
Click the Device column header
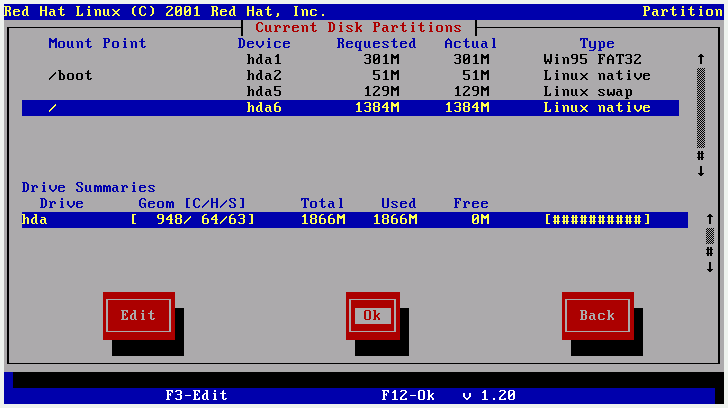point(264,44)
